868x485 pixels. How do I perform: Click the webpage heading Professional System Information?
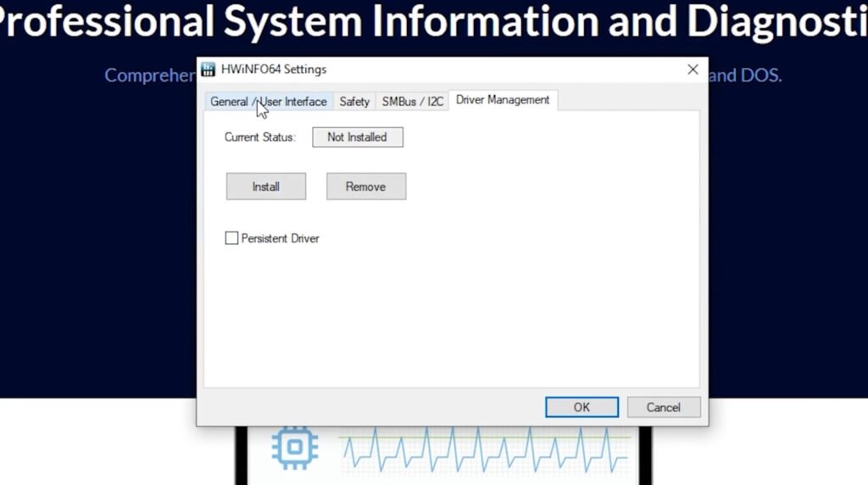tap(434, 21)
